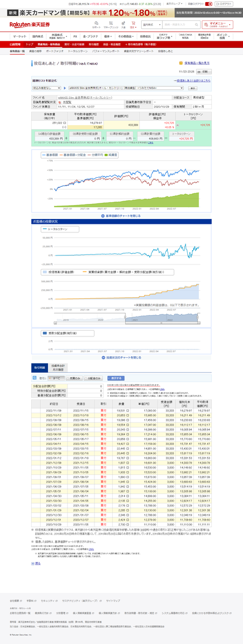Switch to 取引明細 tab
This screenshot has width=243, height=644.
(x=40, y=368)
